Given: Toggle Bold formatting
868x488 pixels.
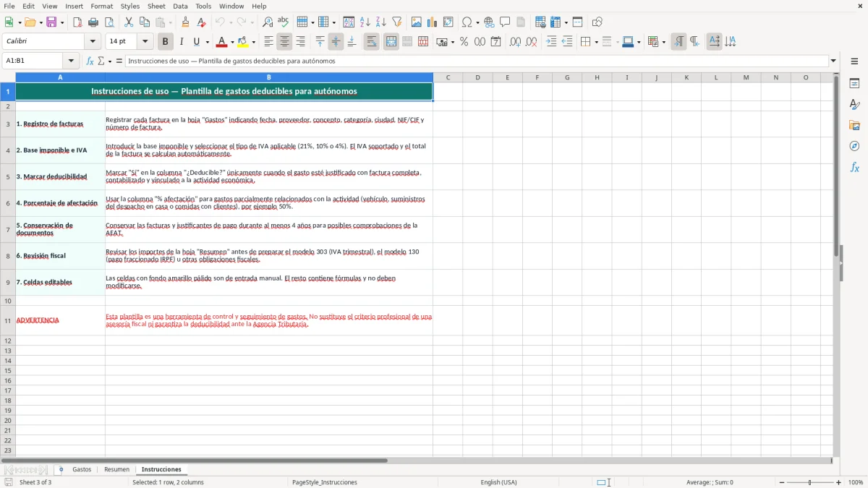Looking at the screenshot, I should click(166, 42).
